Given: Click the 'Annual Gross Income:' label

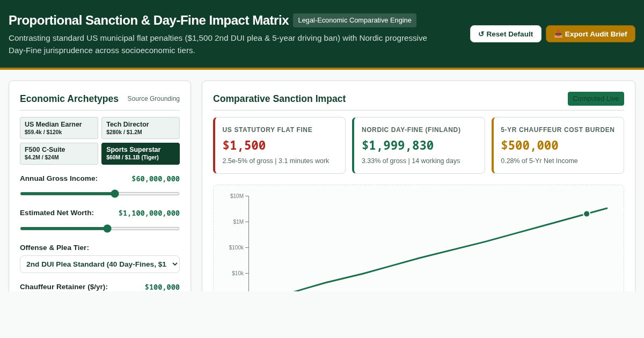Looking at the screenshot, I should click(59, 179).
